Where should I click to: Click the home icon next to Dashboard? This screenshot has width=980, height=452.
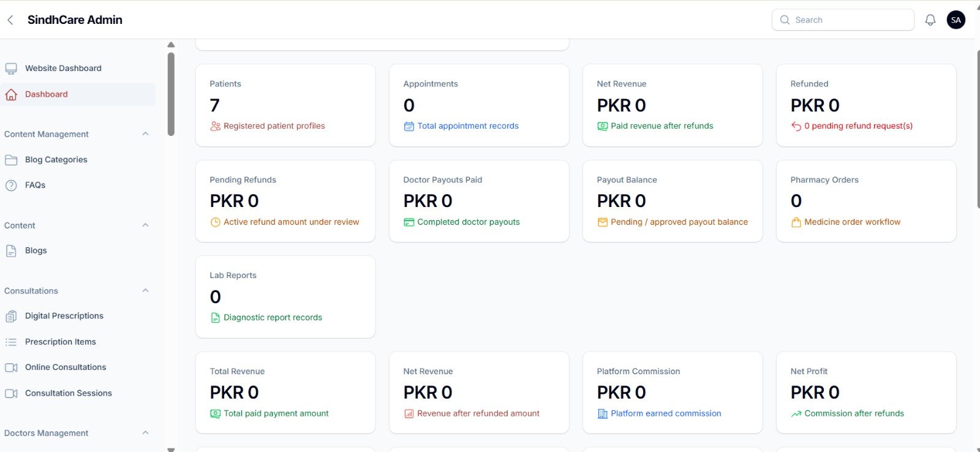[x=11, y=94]
